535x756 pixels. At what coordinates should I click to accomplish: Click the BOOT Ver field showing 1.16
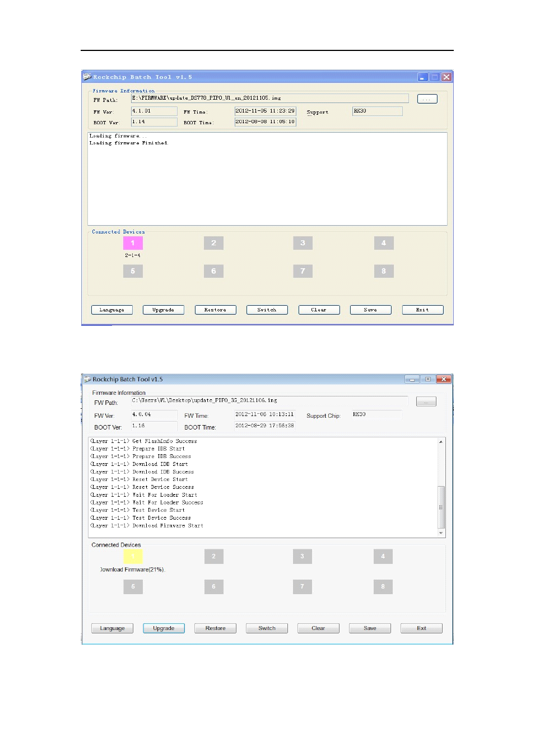coord(154,426)
